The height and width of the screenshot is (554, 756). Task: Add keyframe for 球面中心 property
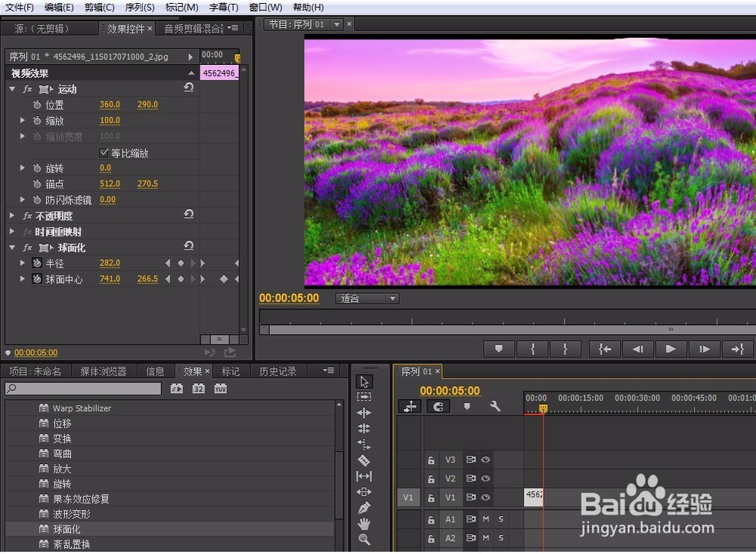(181, 279)
